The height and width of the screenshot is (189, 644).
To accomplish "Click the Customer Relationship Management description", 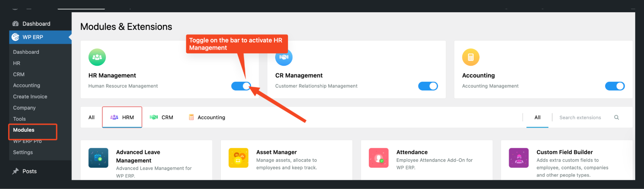I will point(316,86).
